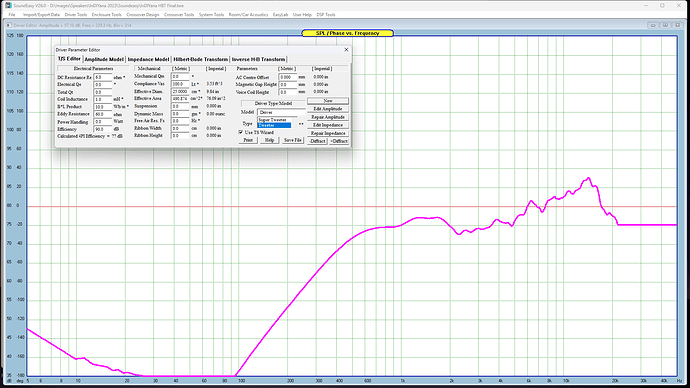Click the AC Centre Offset field

point(287,77)
